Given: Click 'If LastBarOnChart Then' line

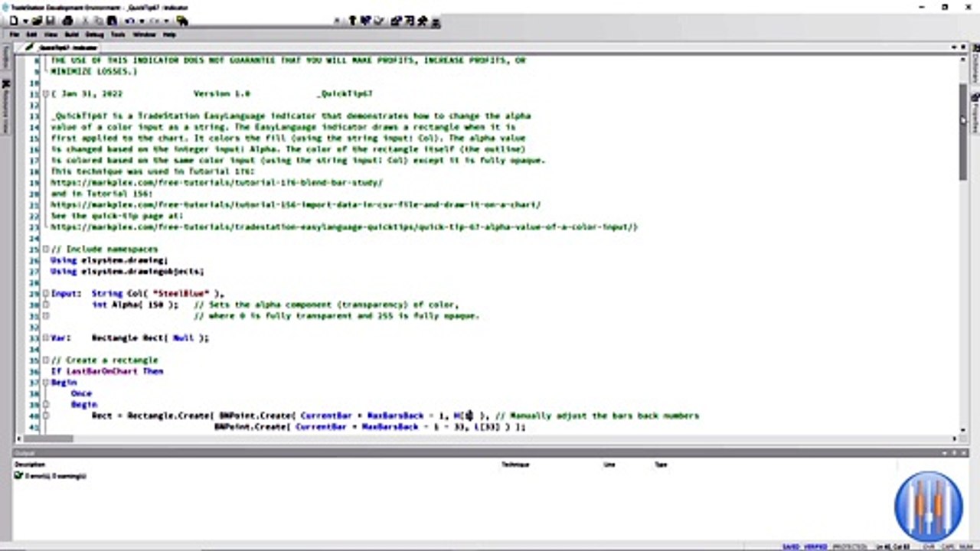Looking at the screenshot, I should [107, 371].
